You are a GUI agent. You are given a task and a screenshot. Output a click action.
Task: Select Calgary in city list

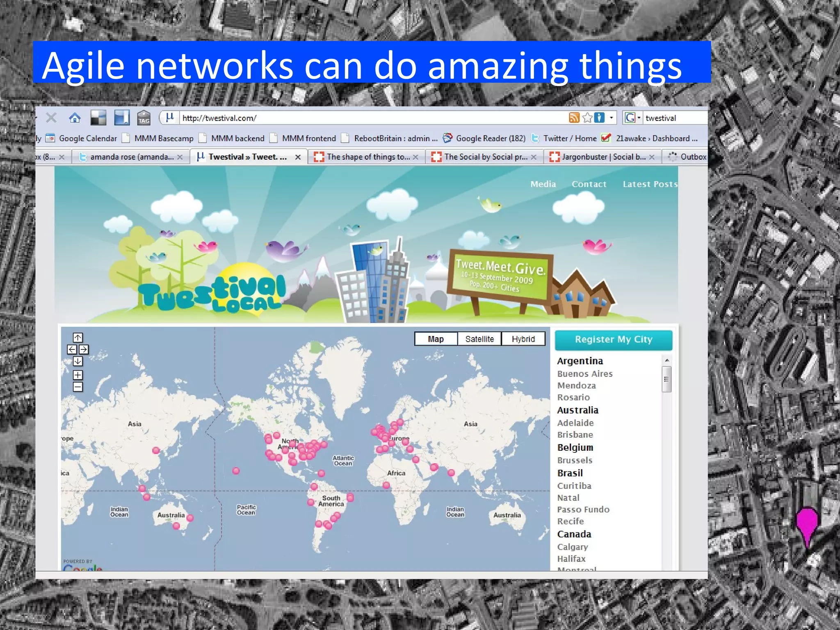(x=573, y=547)
